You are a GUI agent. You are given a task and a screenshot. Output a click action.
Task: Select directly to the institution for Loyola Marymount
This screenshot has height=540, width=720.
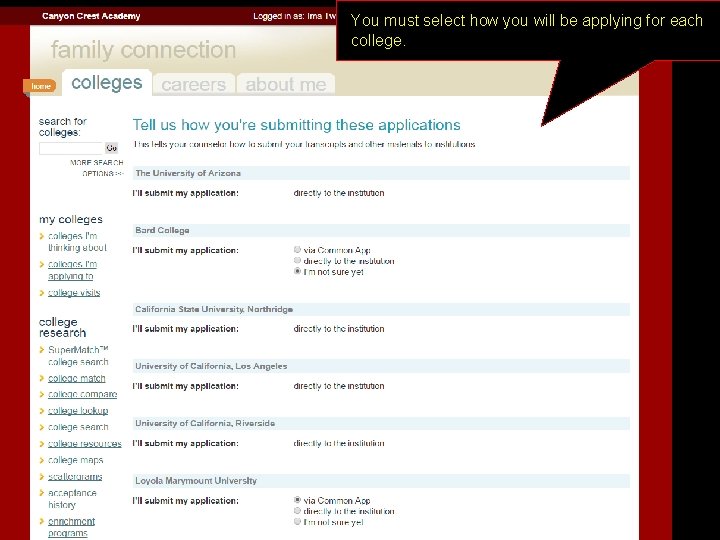[x=297, y=511]
